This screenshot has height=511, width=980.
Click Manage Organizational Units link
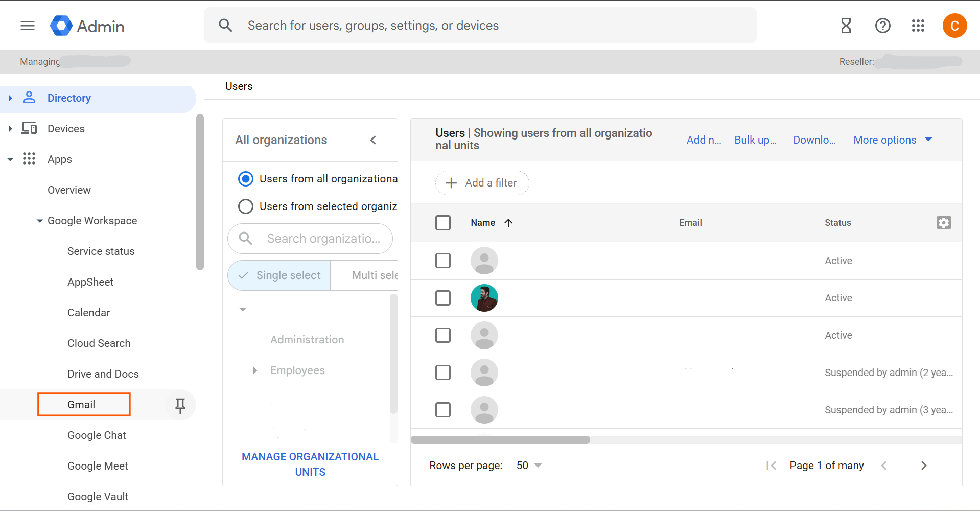click(x=310, y=464)
